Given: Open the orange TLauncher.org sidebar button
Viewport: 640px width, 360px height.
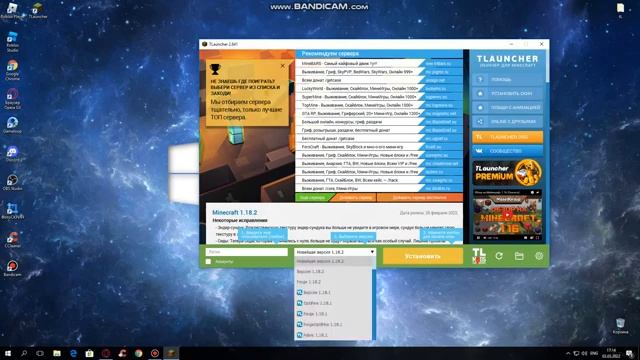Looking at the screenshot, I should pyautogui.click(x=507, y=137).
